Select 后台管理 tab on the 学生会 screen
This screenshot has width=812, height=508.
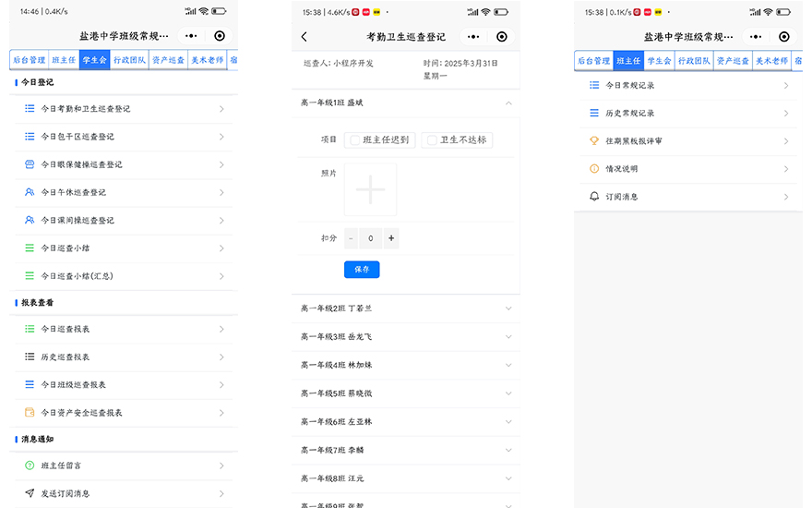29,60
